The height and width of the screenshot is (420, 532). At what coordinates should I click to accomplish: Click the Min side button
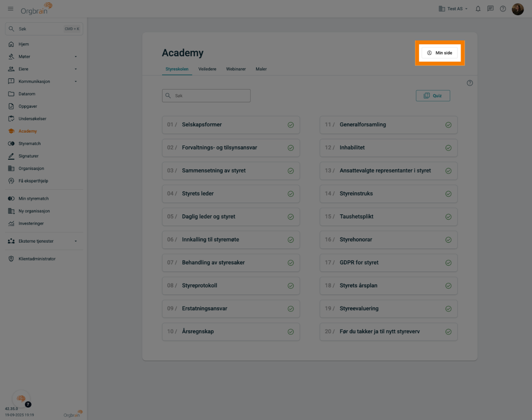[440, 53]
